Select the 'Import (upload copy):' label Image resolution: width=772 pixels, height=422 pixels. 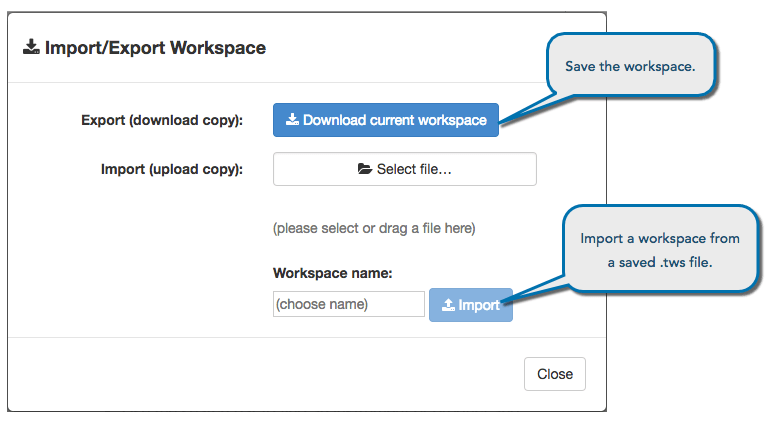(172, 169)
